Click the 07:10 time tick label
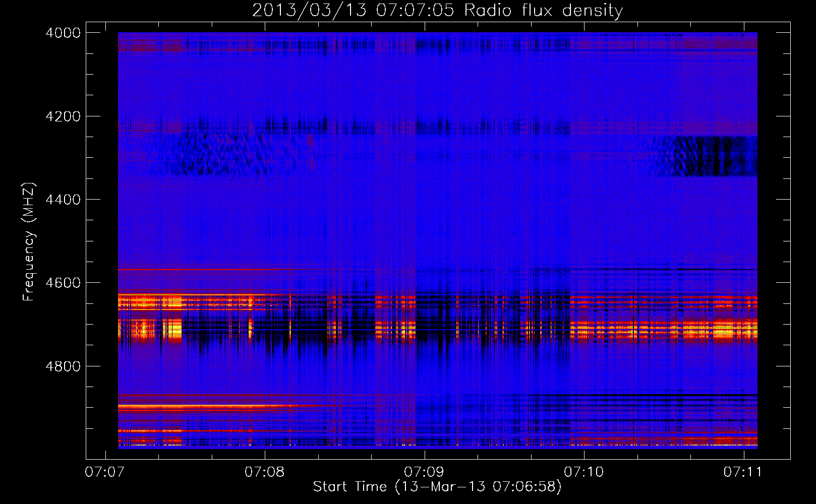 [584, 472]
